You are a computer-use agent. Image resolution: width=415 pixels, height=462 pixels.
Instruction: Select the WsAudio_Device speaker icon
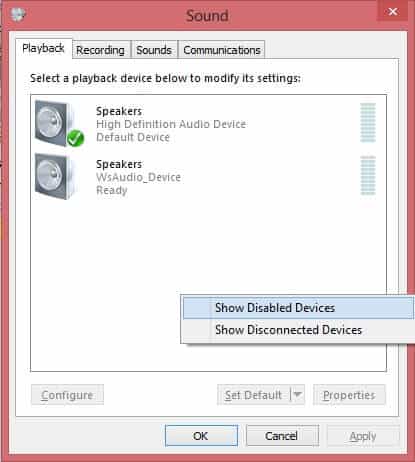pyautogui.click(x=55, y=176)
